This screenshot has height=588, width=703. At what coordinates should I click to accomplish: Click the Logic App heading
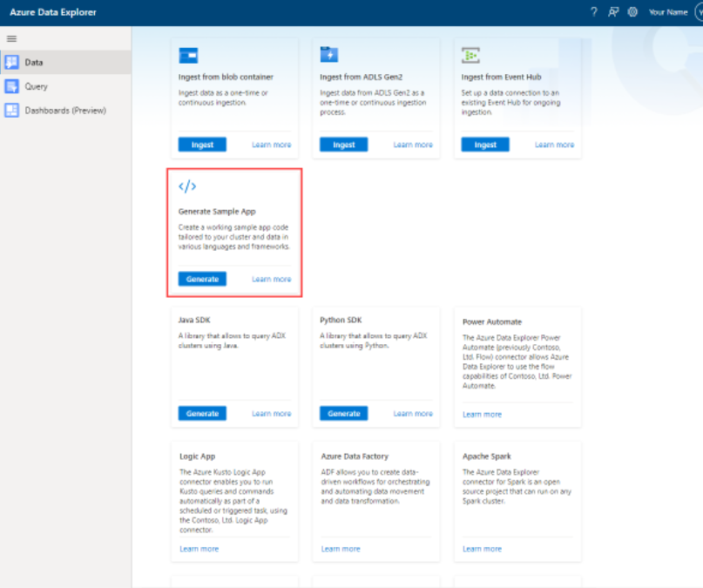(x=197, y=456)
